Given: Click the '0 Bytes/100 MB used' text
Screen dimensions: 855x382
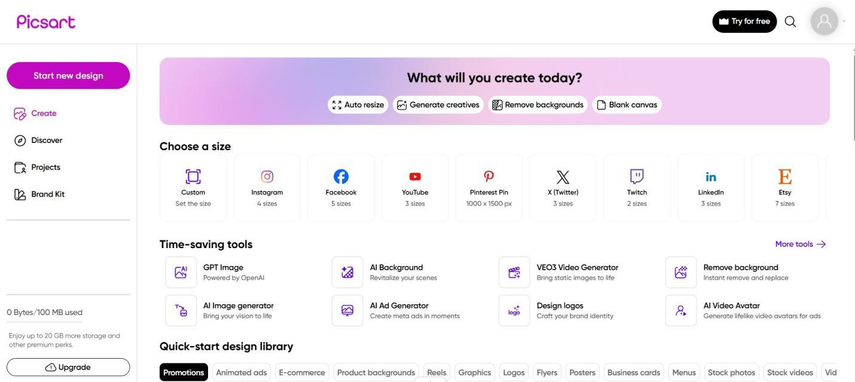Looking at the screenshot, I should (x=45, y=313).
